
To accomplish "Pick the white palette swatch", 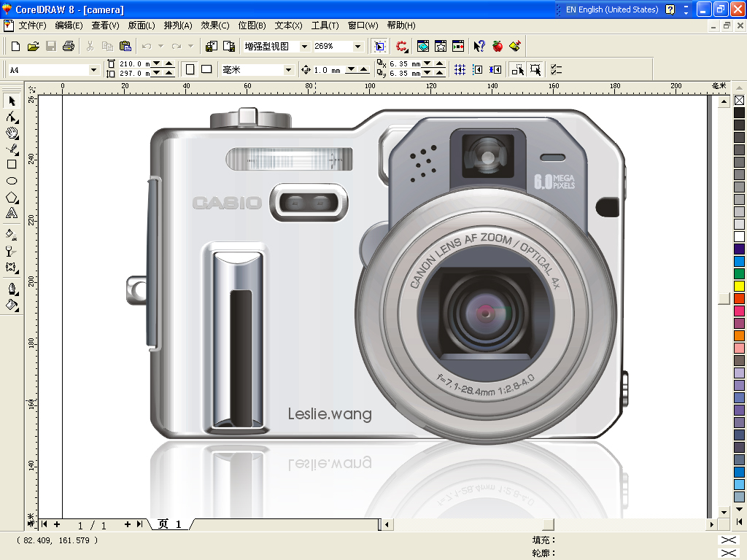I will (739, 236).
